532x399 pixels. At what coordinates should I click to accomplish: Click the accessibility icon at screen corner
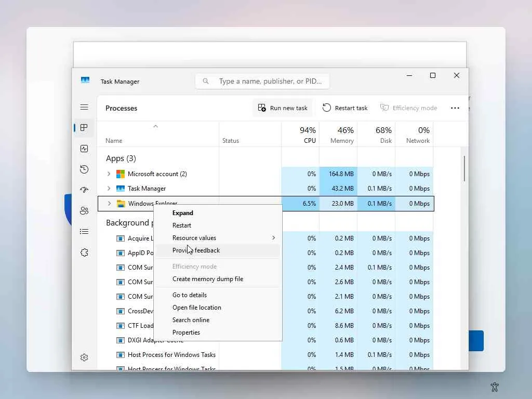click(x=495, y=387)
